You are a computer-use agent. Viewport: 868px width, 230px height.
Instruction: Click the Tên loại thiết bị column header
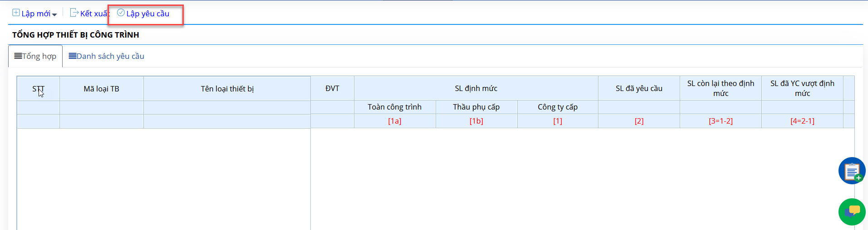[227, 89]
